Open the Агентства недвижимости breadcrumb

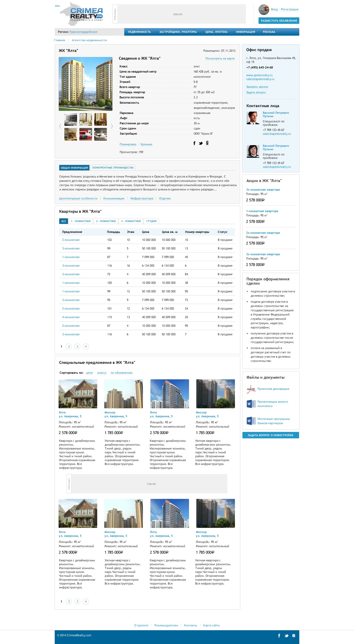(x=89, y=40)
